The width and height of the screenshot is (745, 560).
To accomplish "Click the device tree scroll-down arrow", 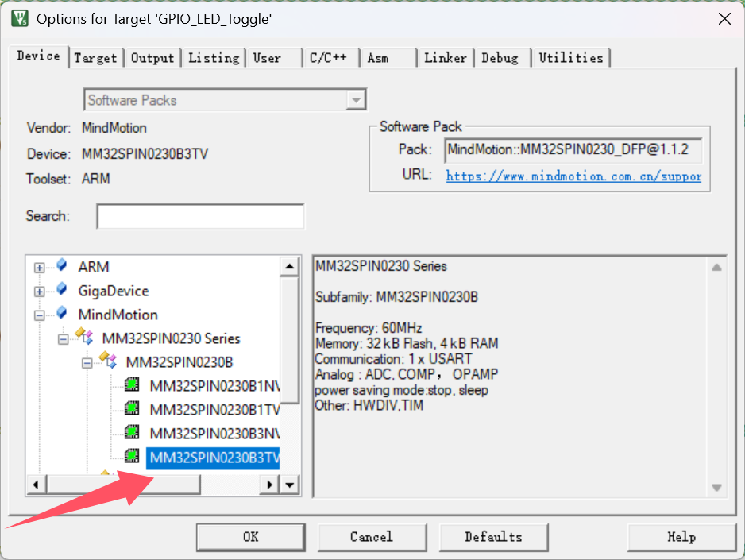I will tap(290, 484).
